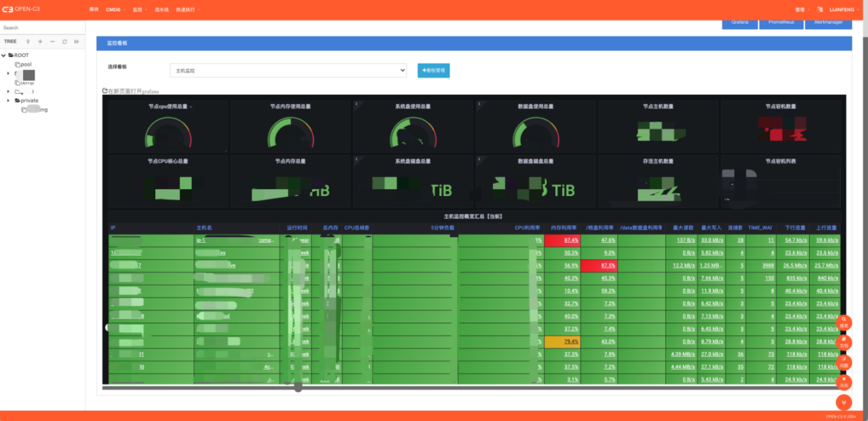The image size is (868, 421).
Task: Open the 主机监控 dashboard select dropdown
Action: [288, 71]
